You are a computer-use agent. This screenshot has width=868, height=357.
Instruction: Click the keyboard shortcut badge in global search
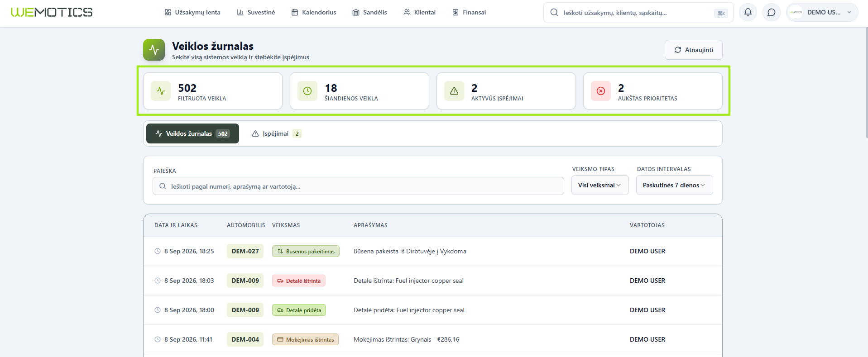pos(721,13)
